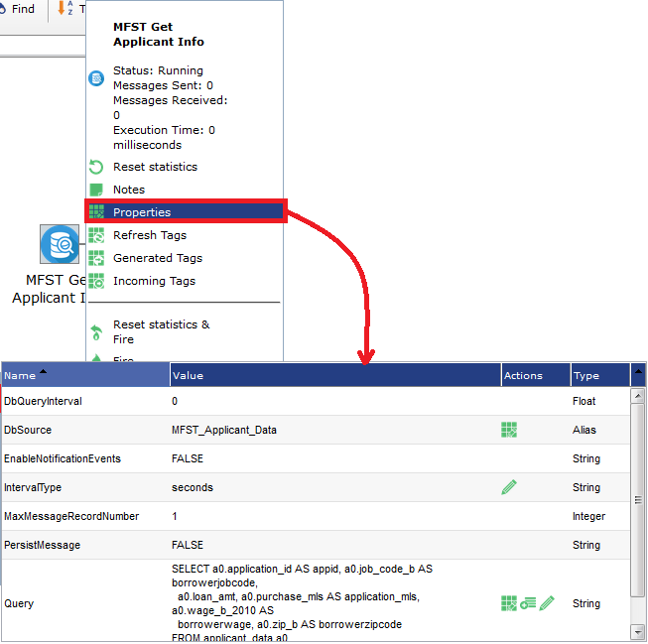Click the Messages Sent: 0 statistic
The image size is (648, 644).
point(163,85)
